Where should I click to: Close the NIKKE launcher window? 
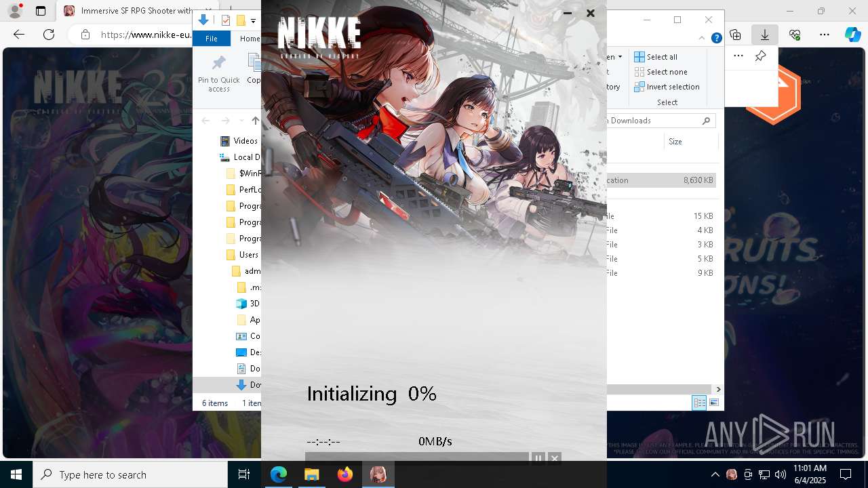tap(591, 13)
